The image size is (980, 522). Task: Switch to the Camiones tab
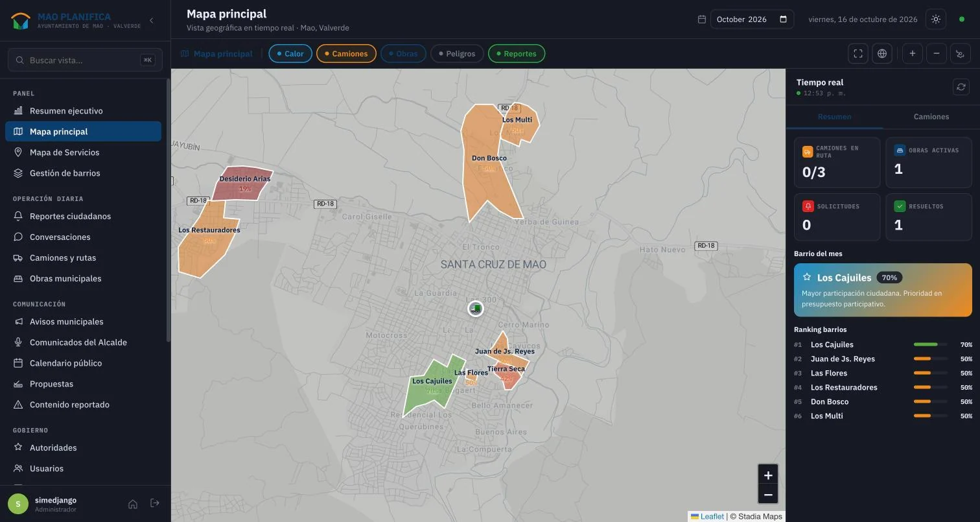tap(931, 117)
